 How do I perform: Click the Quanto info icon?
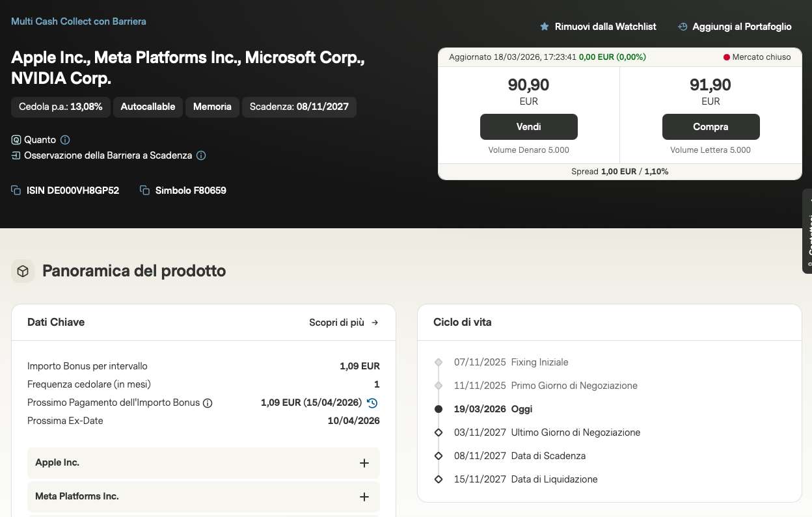[65, 140]
